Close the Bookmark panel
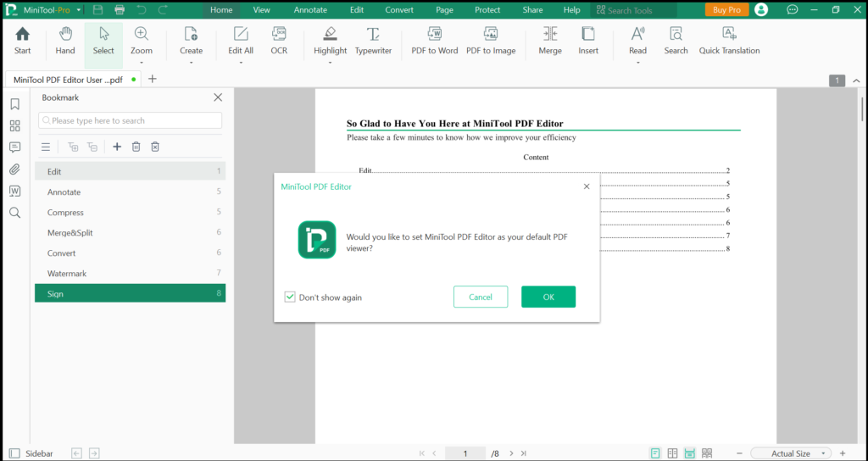 click(218, 97)
